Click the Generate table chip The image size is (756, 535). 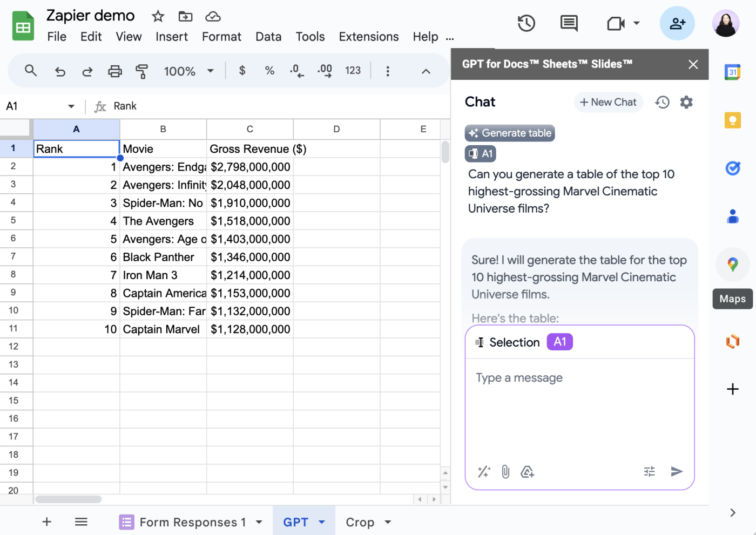pyautogui.click(x=510, y=133)
